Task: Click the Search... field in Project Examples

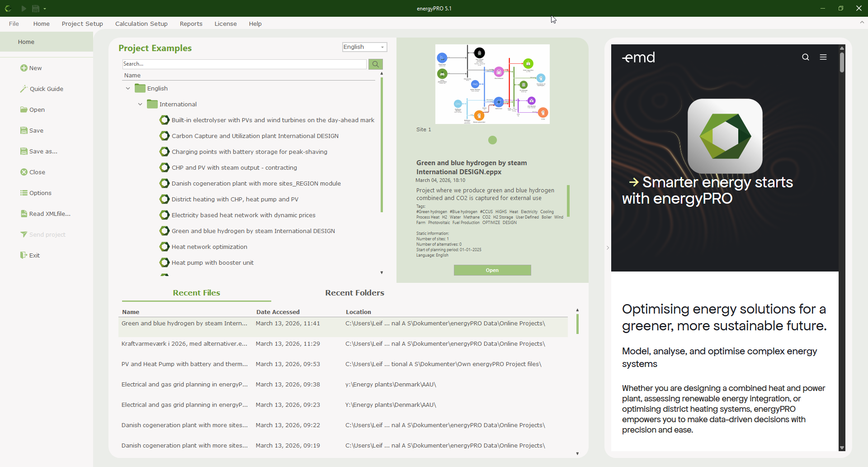Action: tap(244, 64)
